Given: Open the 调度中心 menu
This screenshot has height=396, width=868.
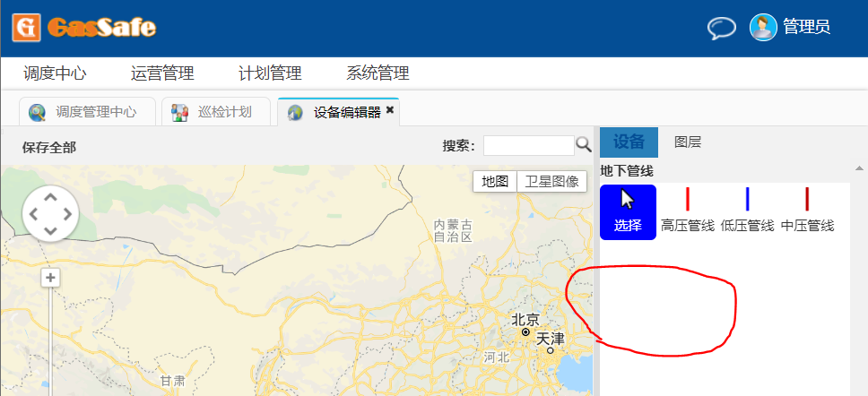Looking at the screenshot, I should click(55, 73).
